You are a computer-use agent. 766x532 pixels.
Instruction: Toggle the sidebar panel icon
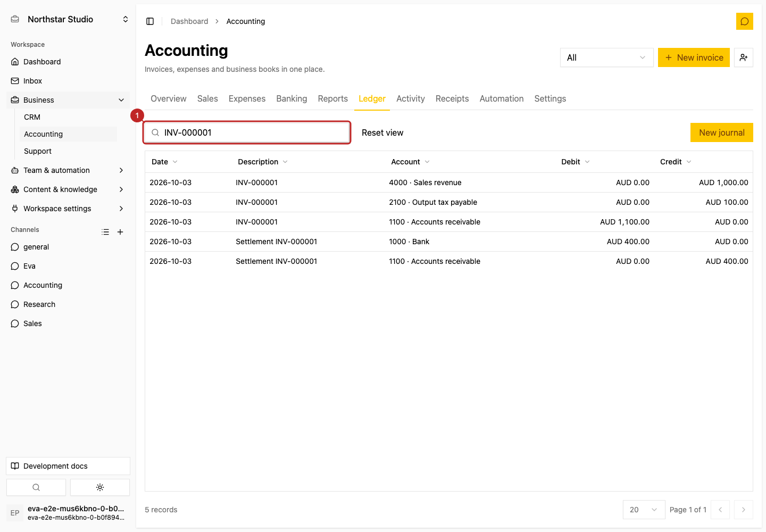(x=150, y=21)
